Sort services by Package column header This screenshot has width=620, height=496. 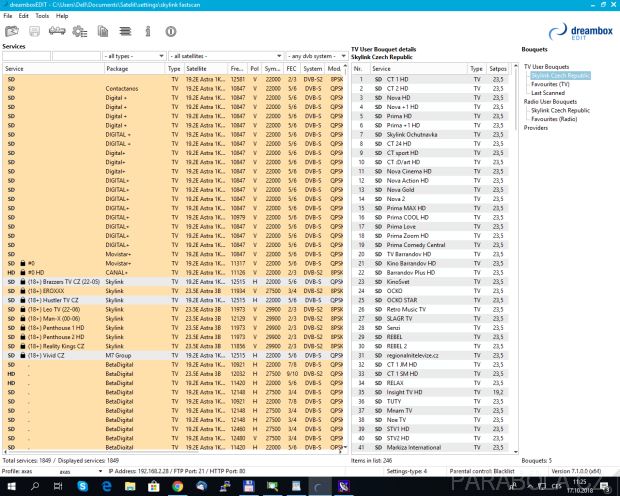[134, 69]
